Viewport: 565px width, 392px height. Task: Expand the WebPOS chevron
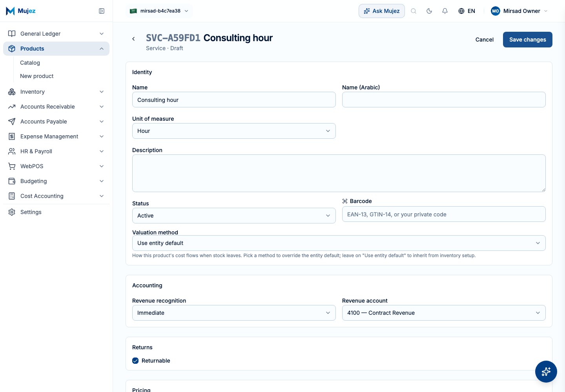click(102, 166)
